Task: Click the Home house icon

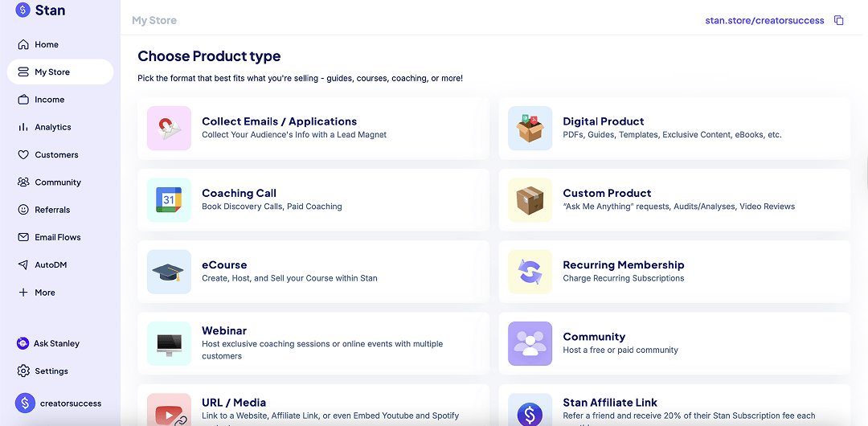Action: click(x=23, y=44)
